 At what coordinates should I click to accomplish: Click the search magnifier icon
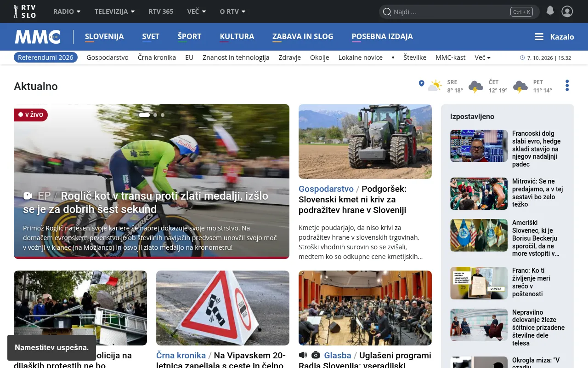387,12
